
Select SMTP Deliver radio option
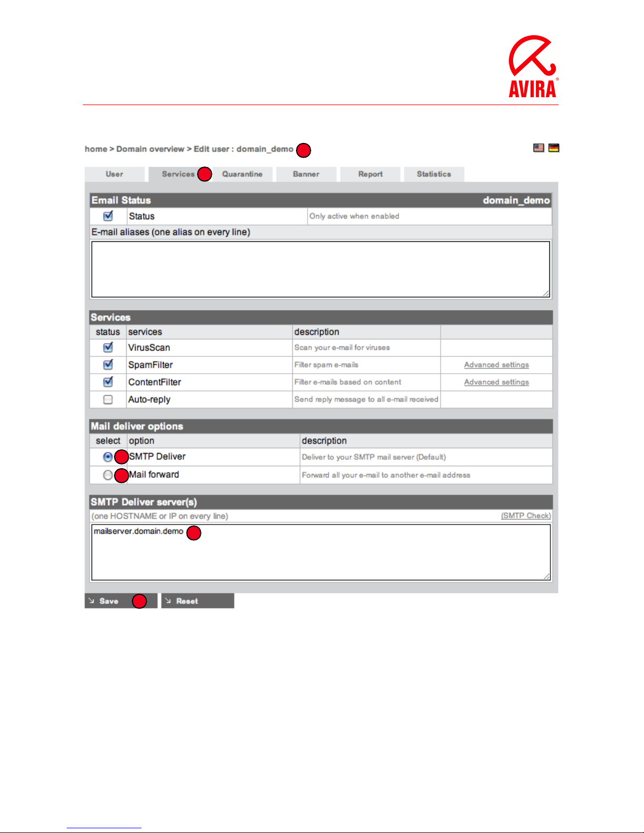(108, 457)
